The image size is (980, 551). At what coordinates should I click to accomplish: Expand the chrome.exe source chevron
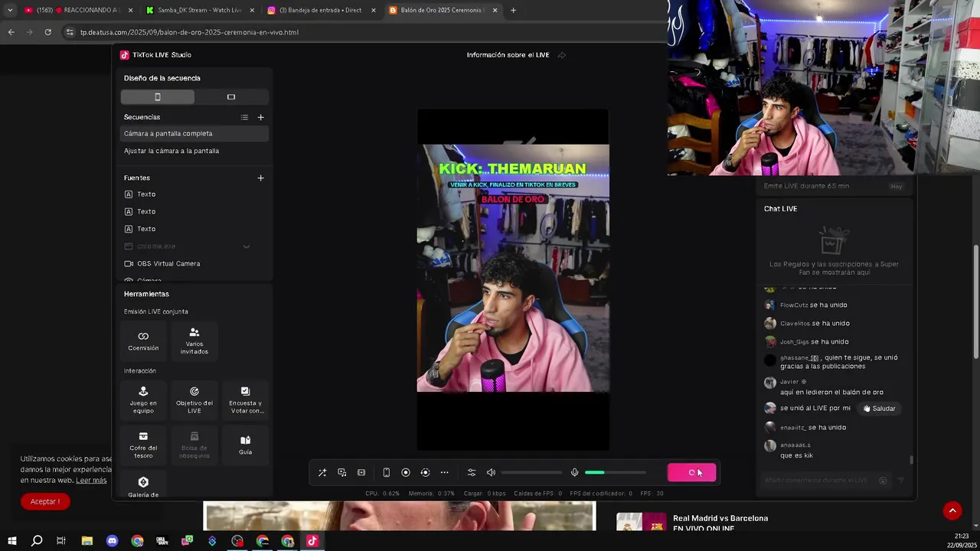click(247, 246)
